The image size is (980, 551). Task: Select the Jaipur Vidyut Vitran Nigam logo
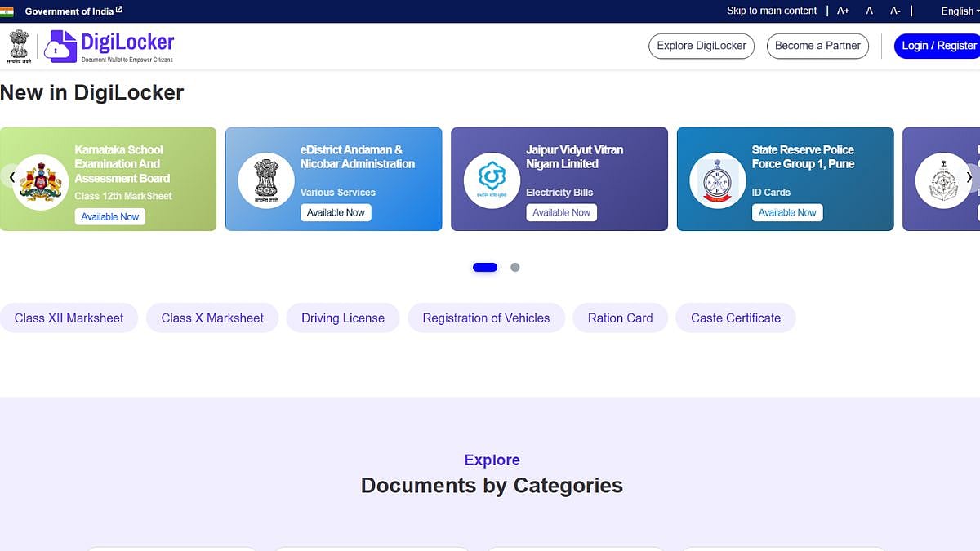click(x=492, y=181)
